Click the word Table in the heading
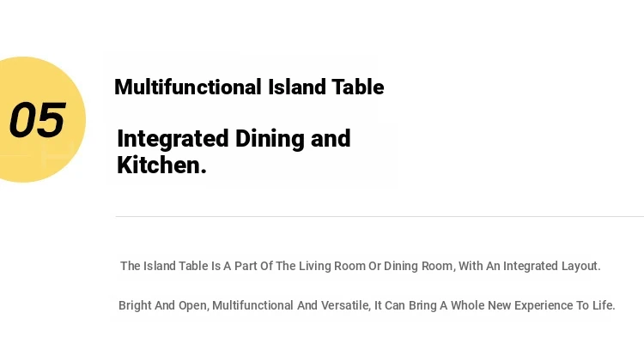The height and width of the screenshot is (349, 644). pos(358,87)
